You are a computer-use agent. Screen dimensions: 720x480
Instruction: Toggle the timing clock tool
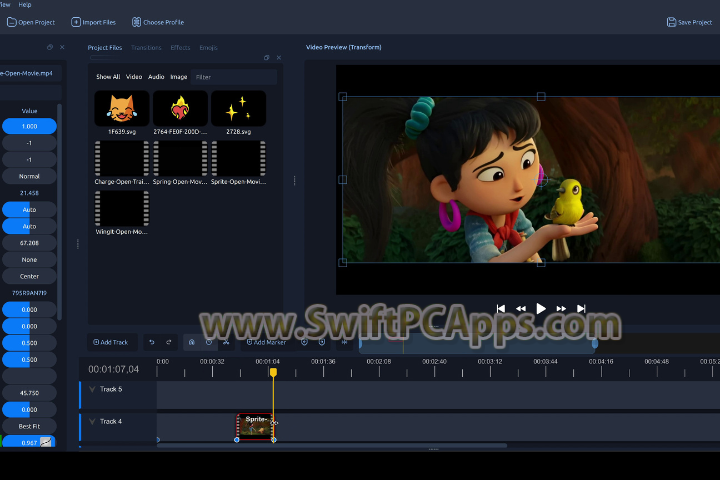(209, 342)
